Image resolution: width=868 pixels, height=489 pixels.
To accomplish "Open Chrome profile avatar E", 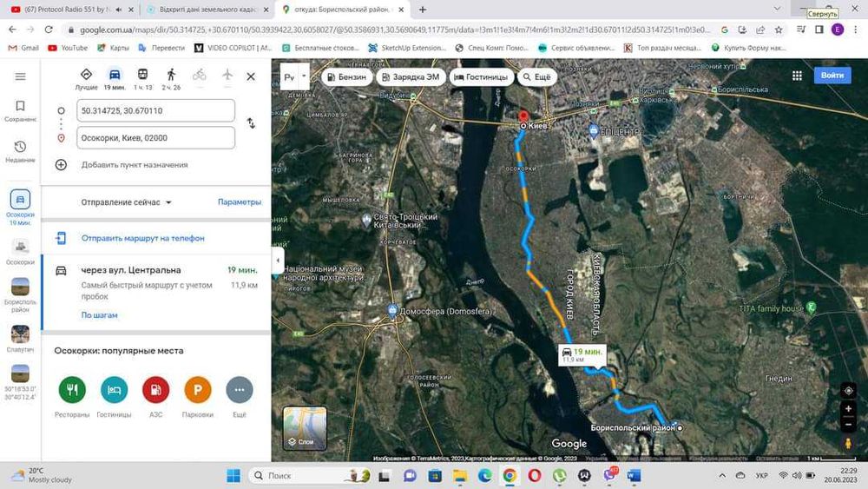I will pos(838,30).
